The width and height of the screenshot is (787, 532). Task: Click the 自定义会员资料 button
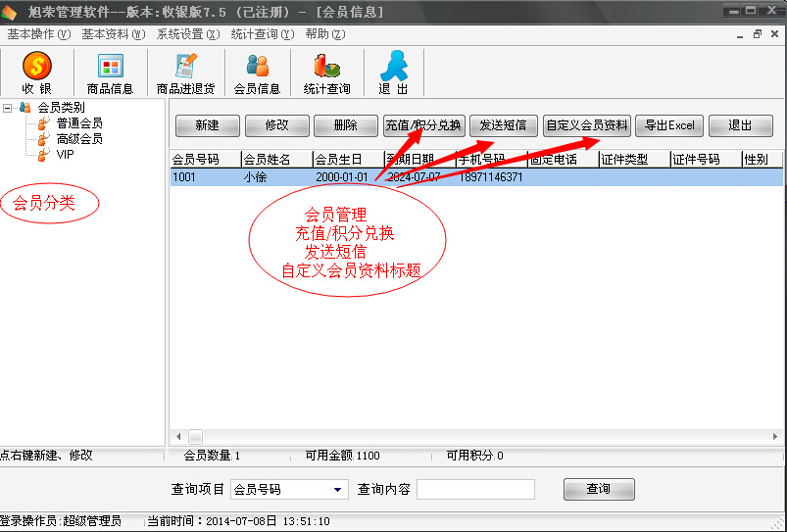587,125
